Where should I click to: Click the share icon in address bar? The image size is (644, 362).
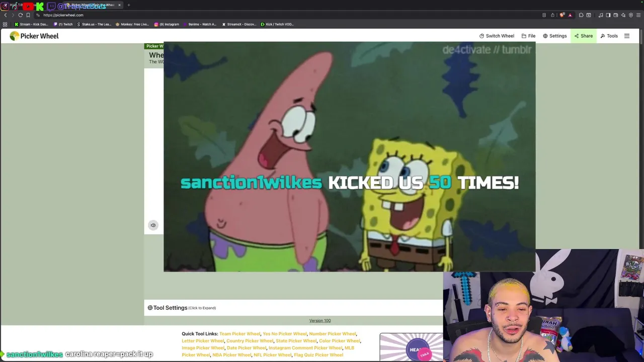pyautogui.click(x=552, y=15)
